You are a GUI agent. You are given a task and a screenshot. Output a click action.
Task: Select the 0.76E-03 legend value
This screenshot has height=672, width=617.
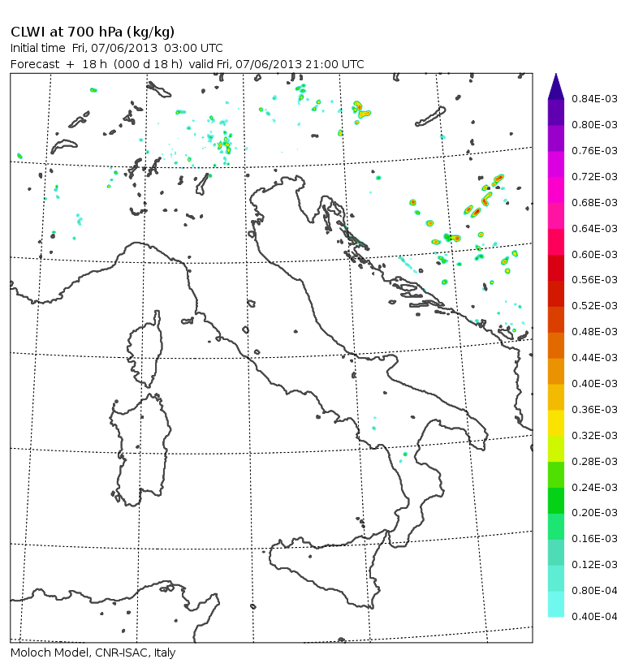tap(594, 150)
